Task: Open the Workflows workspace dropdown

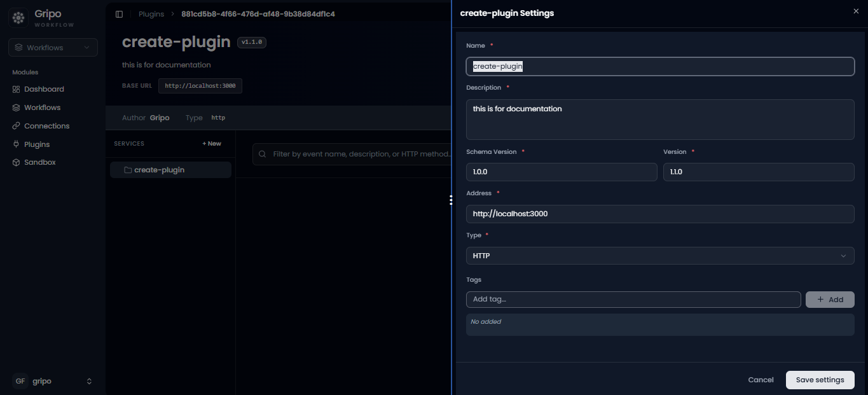Action: coord(53,48)
